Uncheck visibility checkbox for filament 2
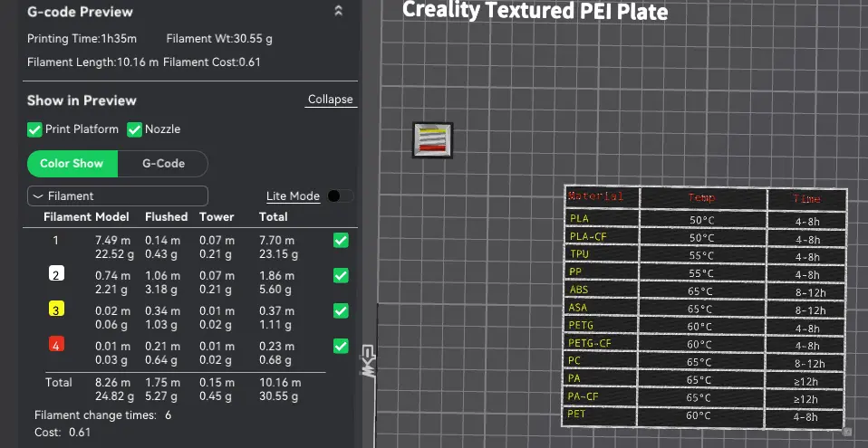The height and width of the screenshot is (448, 868). pos(341,275)
